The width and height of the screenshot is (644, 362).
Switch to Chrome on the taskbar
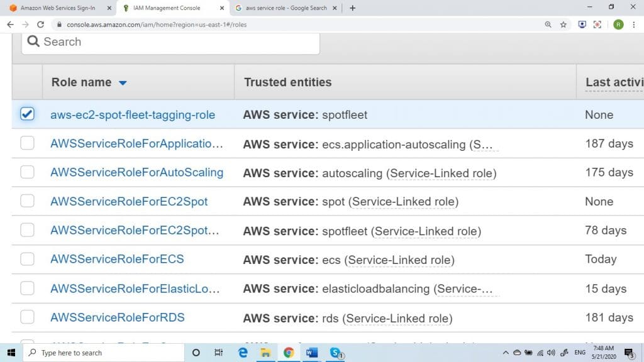(288, 353)
